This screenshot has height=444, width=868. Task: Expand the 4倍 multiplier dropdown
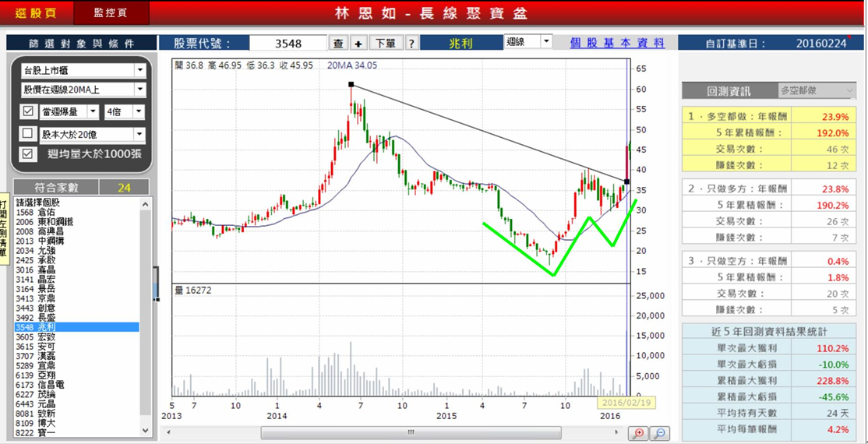point(139,111)
